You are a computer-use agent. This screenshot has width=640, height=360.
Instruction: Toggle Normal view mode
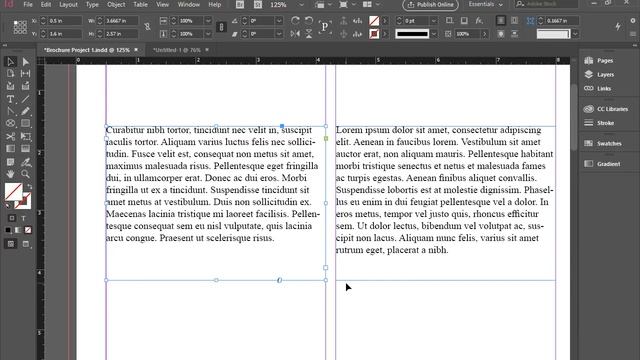pos(11,244)
